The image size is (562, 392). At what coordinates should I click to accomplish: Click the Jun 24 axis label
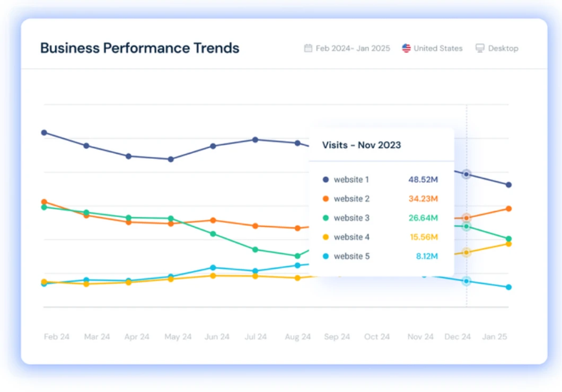217,336
